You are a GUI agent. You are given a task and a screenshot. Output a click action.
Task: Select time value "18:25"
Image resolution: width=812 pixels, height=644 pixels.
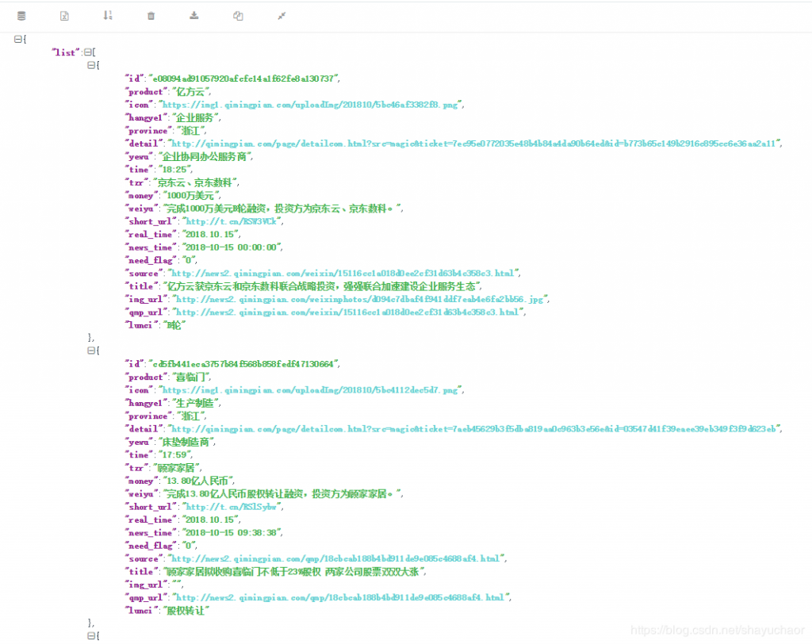[175, 170]
